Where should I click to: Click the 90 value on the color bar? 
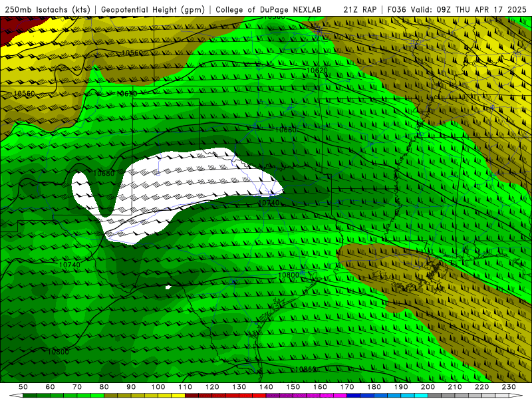tap(131, 387)
